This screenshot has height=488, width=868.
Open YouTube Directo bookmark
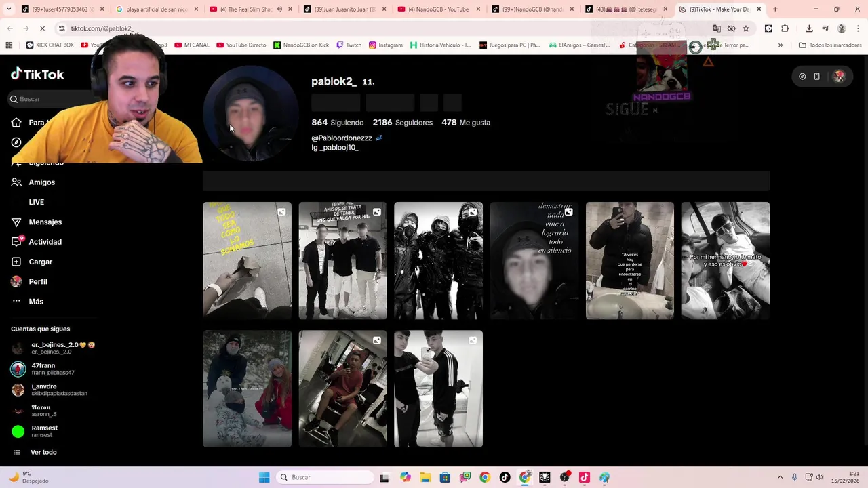click(x=241, y=45)
